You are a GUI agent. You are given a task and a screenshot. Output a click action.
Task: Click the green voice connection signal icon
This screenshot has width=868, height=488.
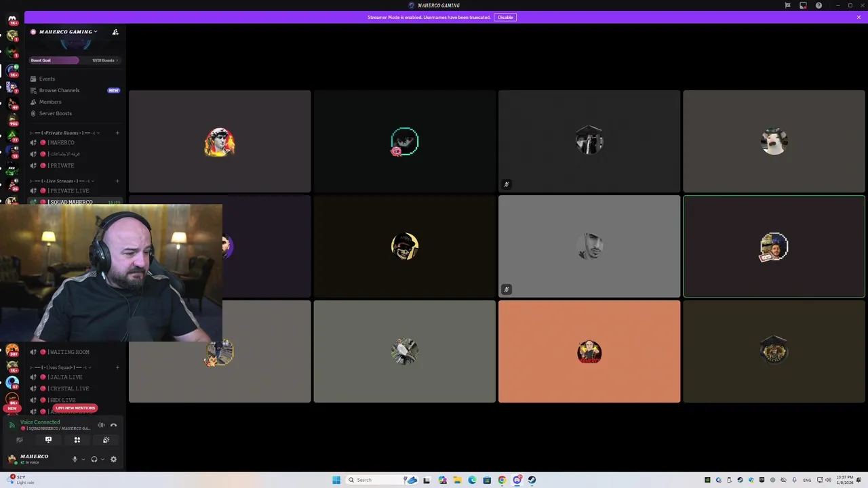12,425
